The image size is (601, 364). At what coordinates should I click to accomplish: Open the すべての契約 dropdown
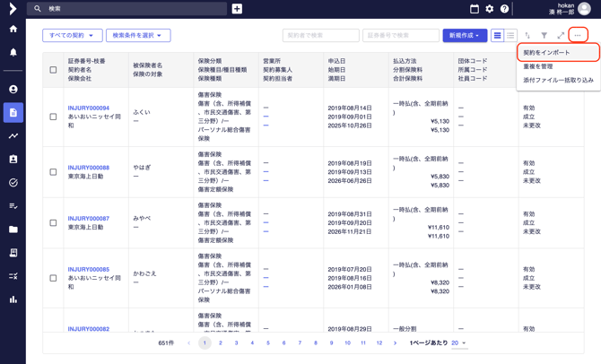click(72, 36)
